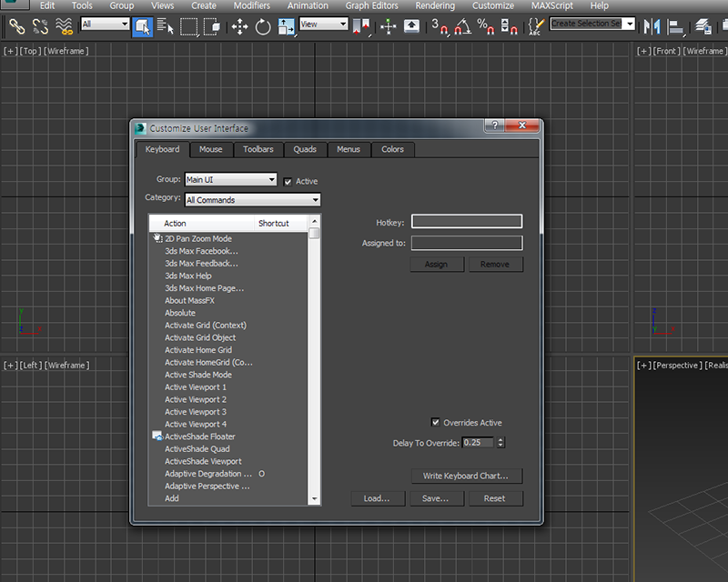Switch to the Toolbars tab
Image resolution: width=728 pixels, height=582 pixels.
click(x=258, y=149)
